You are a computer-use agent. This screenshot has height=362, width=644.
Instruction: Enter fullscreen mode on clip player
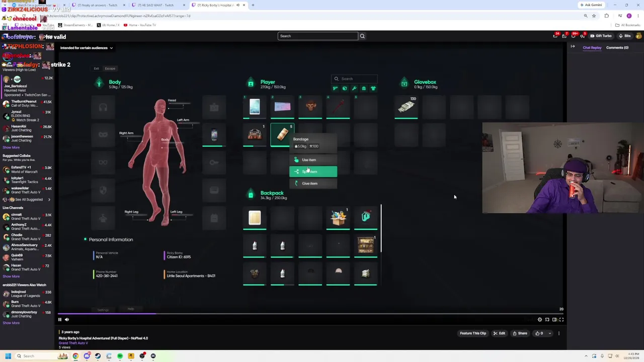(561, 319)
